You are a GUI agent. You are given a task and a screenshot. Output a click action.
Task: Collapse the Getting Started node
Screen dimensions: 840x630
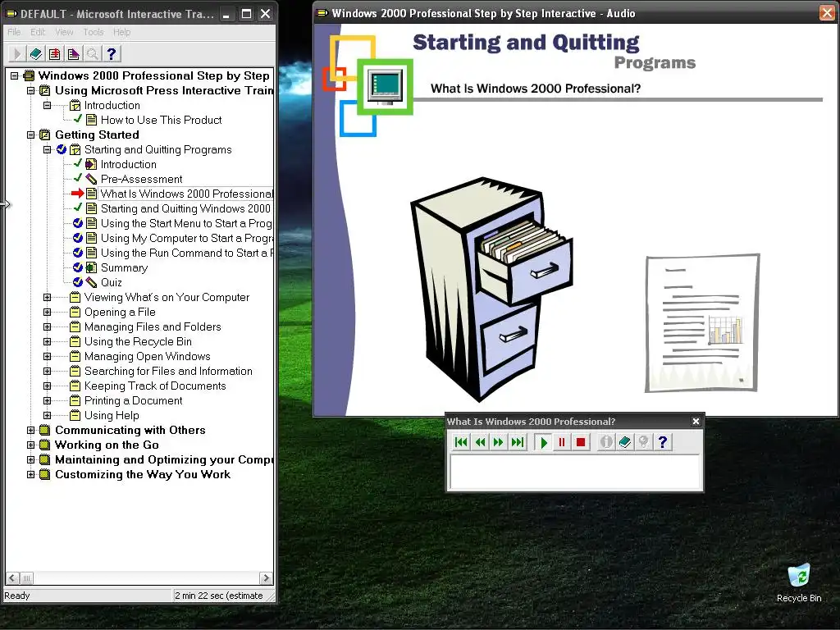pos(30,135)
